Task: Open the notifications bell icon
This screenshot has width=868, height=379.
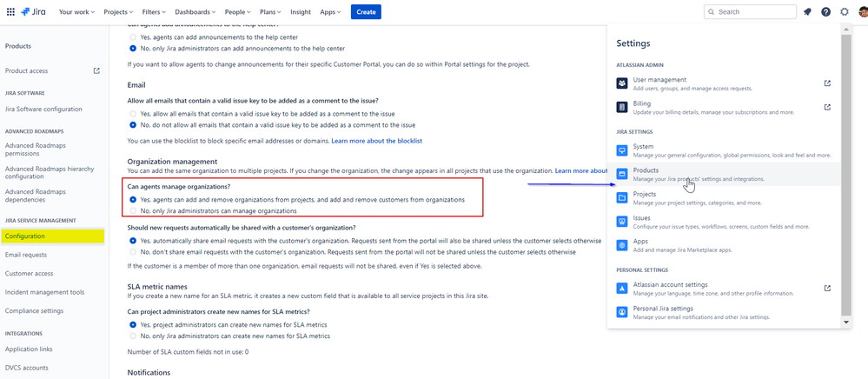Action: (x=807, y=11)
